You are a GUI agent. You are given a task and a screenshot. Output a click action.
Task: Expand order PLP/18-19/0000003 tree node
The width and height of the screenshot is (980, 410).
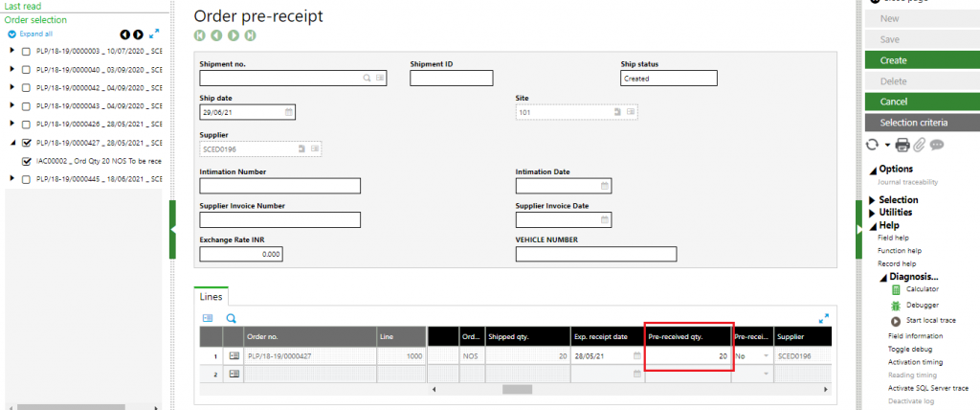[11, 52]
